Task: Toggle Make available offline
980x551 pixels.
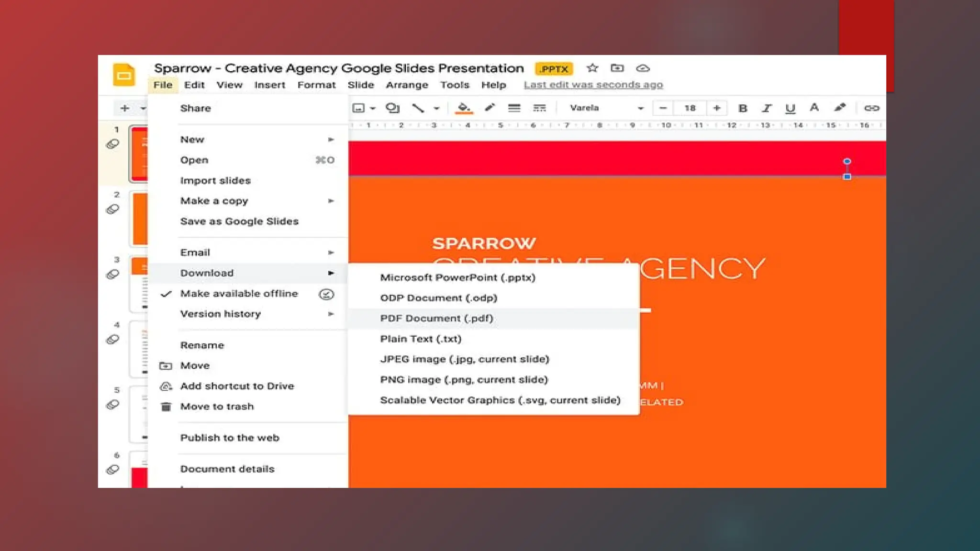Action: [239, 294]
